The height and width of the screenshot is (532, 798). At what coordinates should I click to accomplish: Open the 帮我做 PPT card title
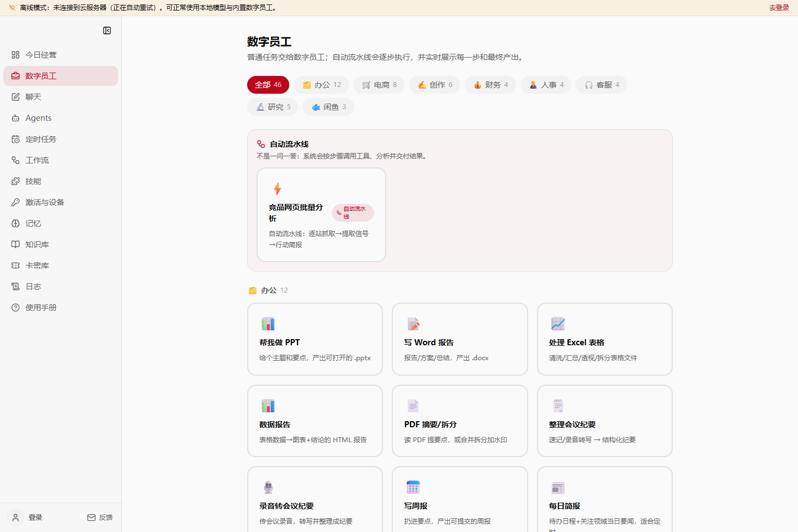click(x=279, y=342)
